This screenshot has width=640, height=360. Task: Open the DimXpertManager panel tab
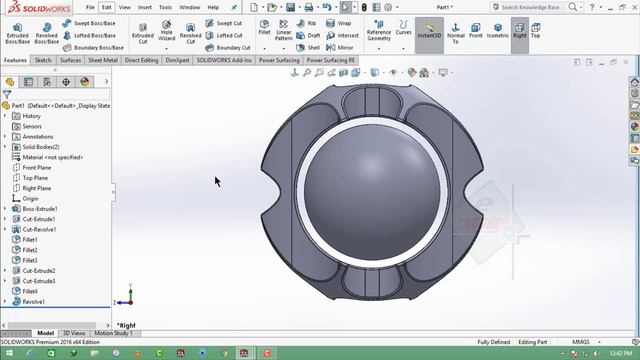tap(66, 82)
